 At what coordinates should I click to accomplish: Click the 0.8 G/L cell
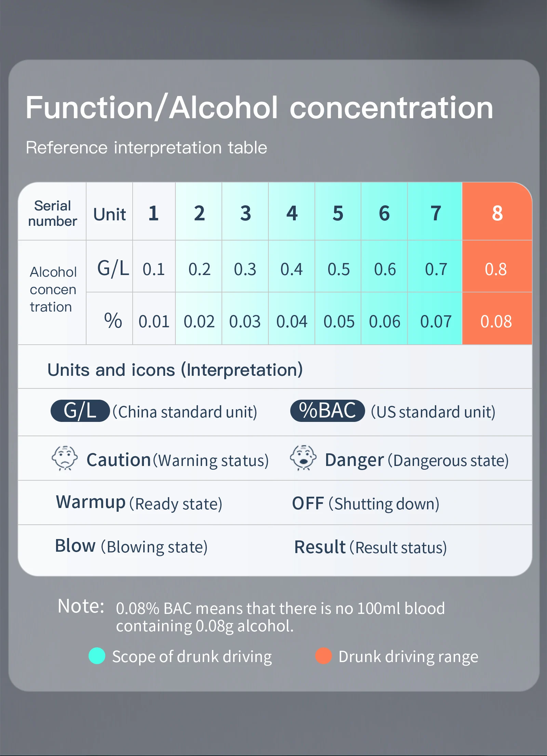(497, 266)
